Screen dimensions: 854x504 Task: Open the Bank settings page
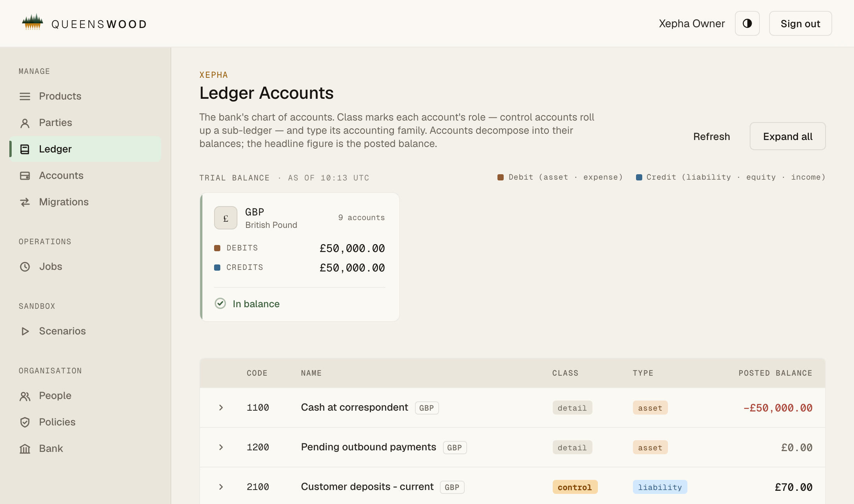85,448
